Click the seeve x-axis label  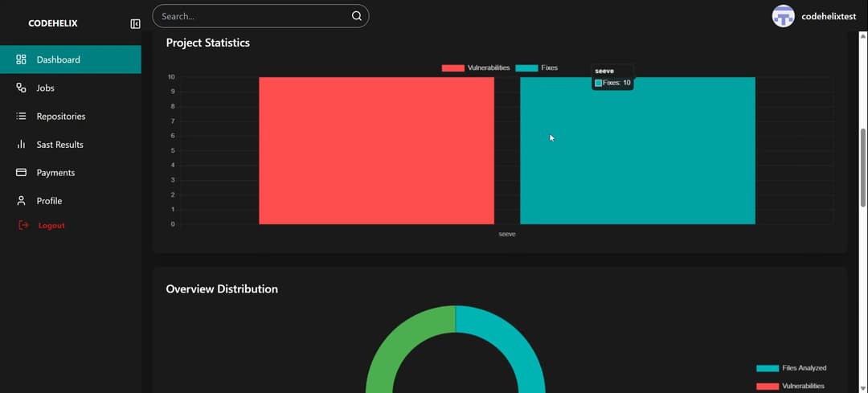click(507, 234)
